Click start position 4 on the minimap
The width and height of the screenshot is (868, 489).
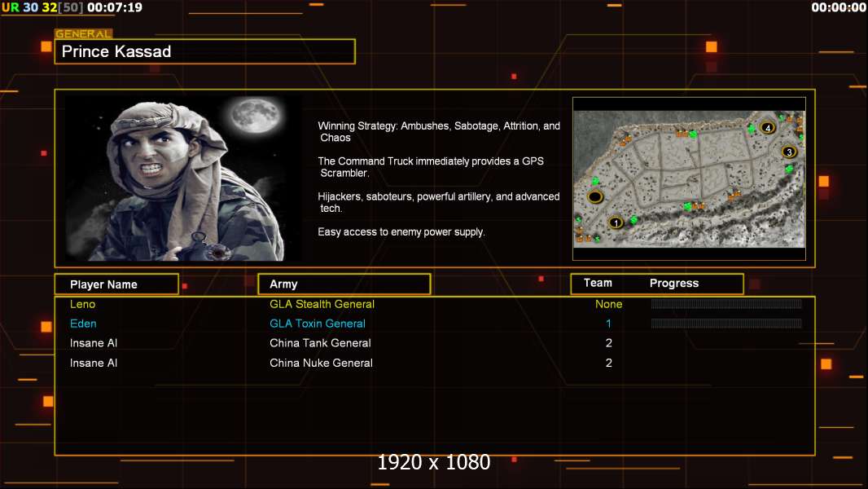767,127
